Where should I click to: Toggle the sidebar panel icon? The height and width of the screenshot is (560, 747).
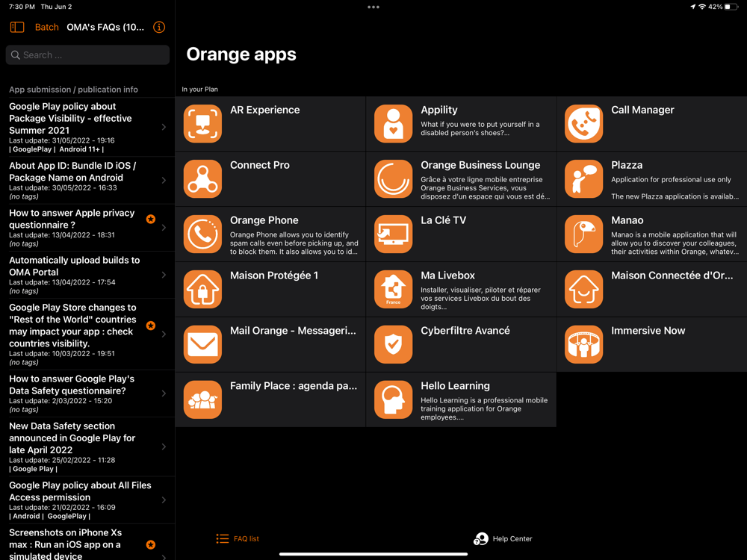[x=17, y=27]
